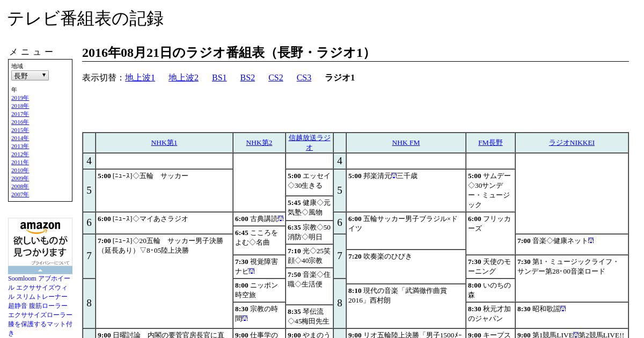Select the 5:00 サムデー program on FM長野
The width and height of the screenshot is (644, 338).
[x=491, y=190]
